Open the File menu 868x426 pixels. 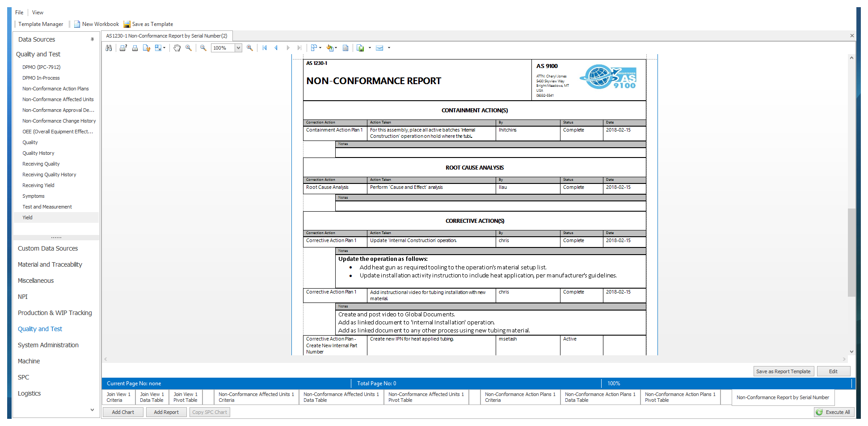coord(19,13)
